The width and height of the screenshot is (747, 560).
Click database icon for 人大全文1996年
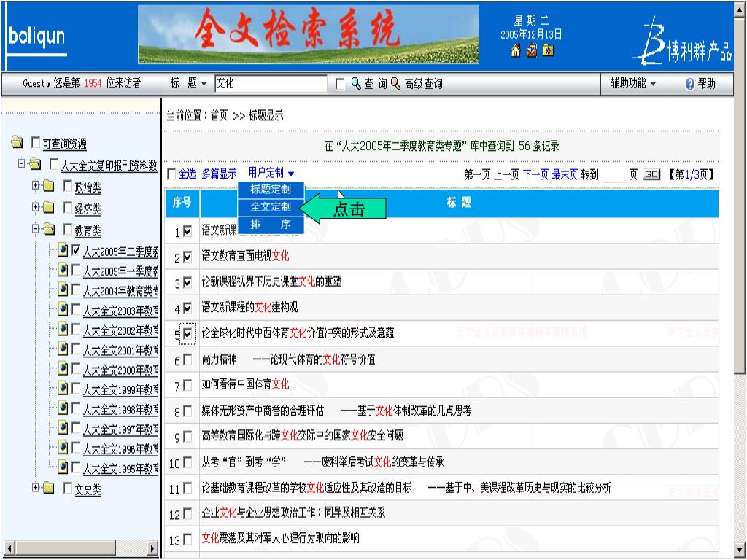click(x=63, y=447)
